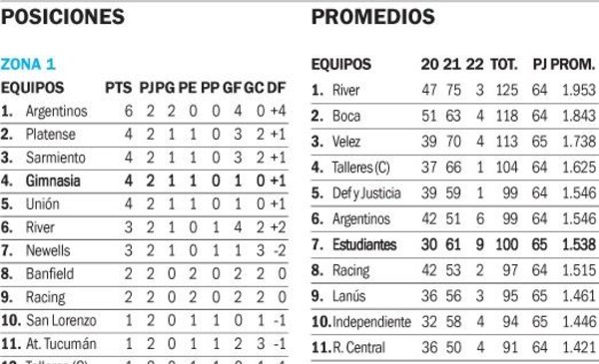Select the bold Gimnasia team row

(x=144, y=181)
